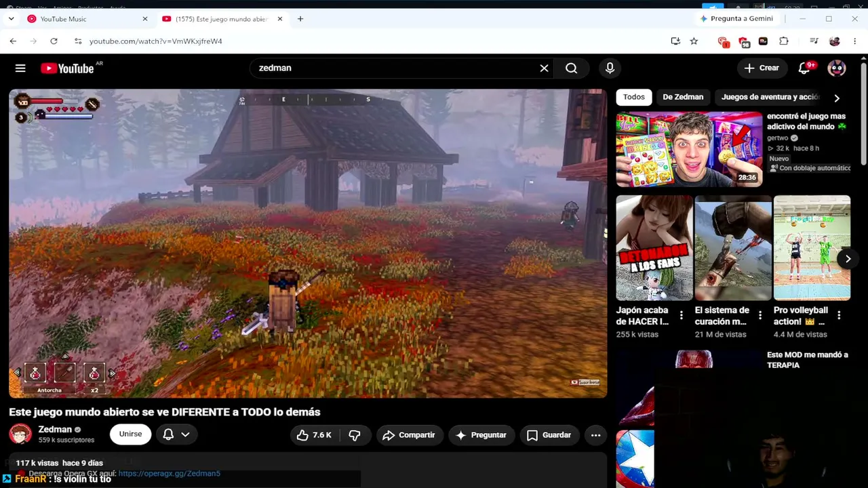Click the Unirse membership button
This screenshot has width=868, height=488.
(130, 434)
